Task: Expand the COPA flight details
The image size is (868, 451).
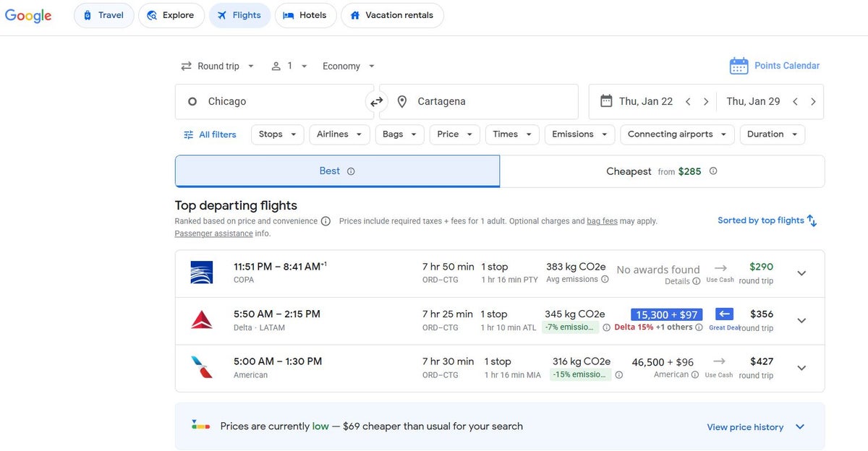Action: [x=801, y=273]
